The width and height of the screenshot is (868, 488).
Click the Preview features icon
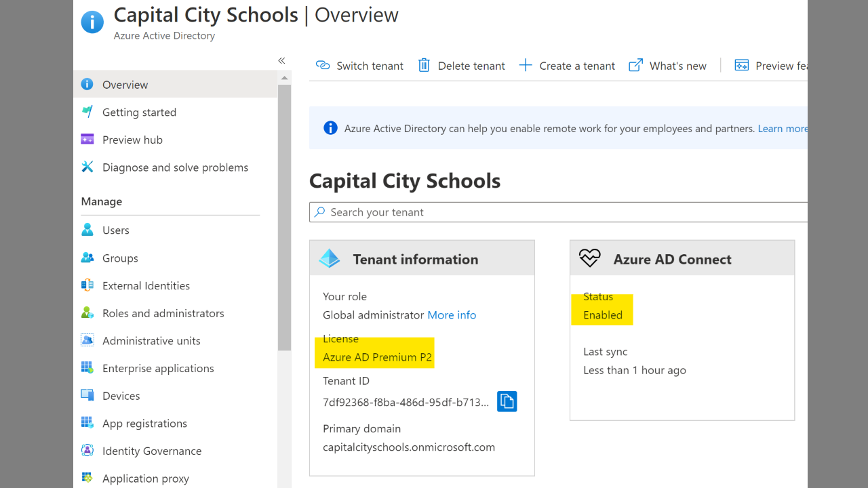(x=742, y=65)
